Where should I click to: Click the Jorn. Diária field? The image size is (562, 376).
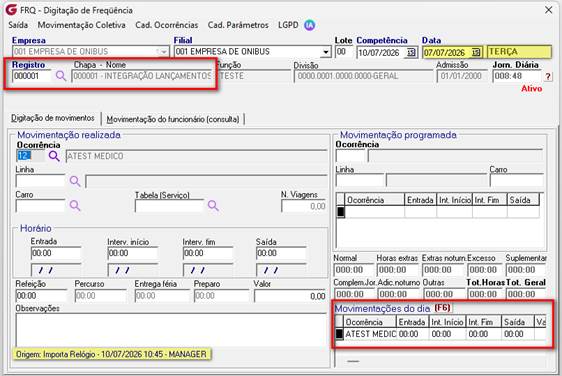point(517,76)
